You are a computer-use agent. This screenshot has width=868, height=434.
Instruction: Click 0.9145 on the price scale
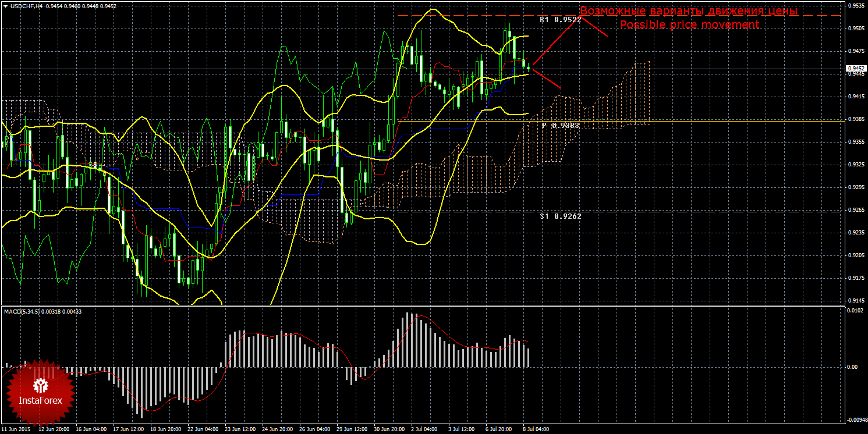(855, 300)
